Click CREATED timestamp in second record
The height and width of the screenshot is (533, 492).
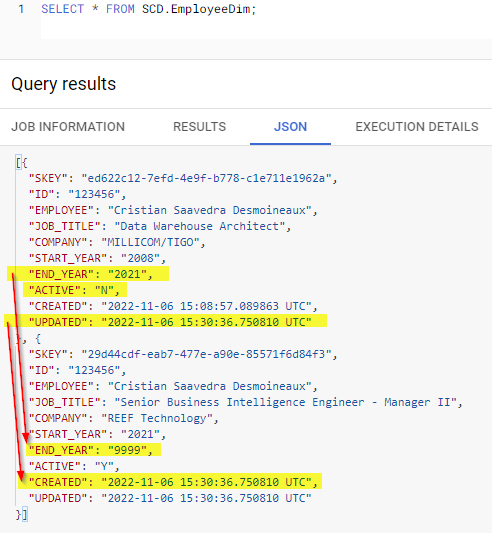(x=206, y=482)
